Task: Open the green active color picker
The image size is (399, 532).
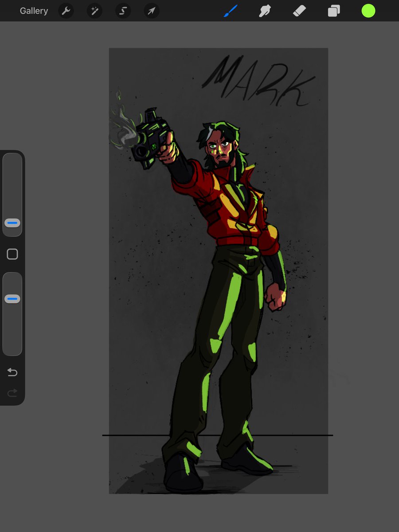Action: coord(368,11)
